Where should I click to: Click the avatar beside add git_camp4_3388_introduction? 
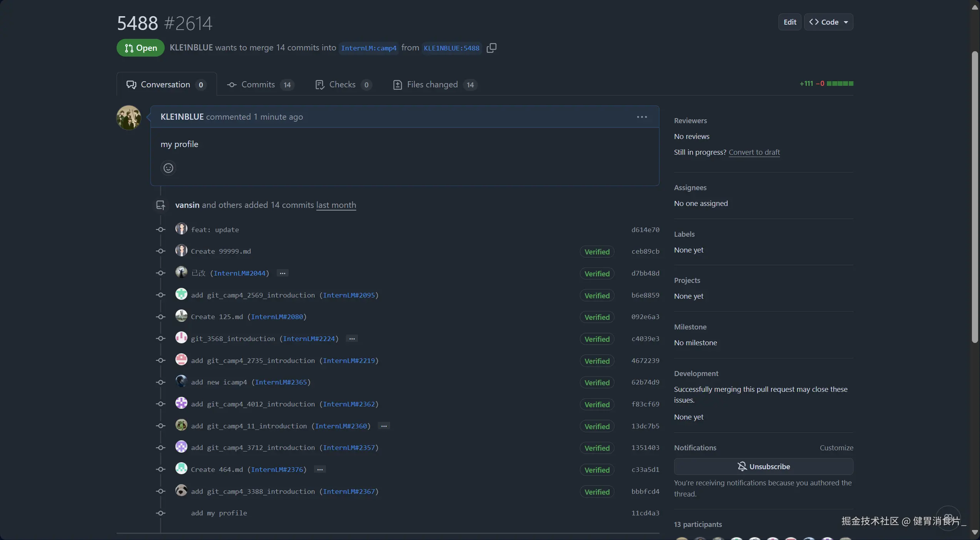pyautogui.click(x=181, y=491)
